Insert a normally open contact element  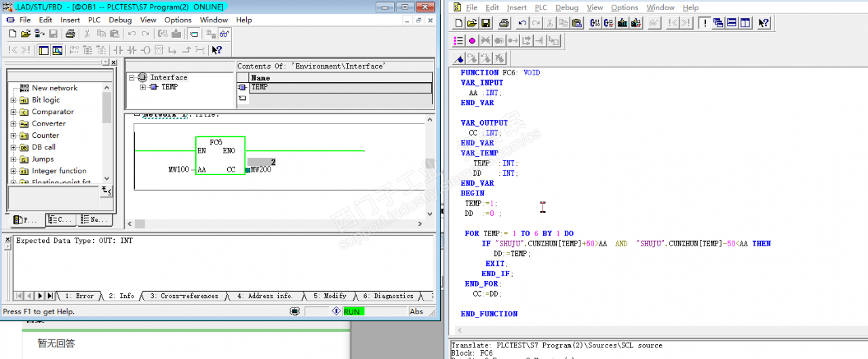pos(117,50)
